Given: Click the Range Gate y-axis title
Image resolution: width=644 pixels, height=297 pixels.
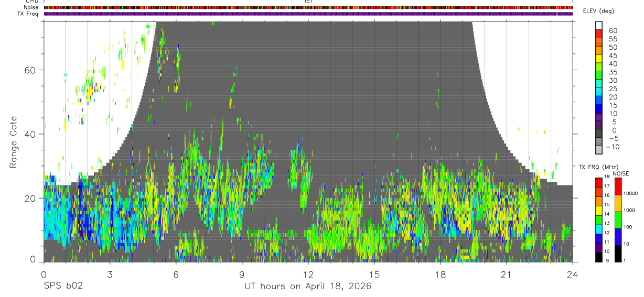Looking at the screenshot, I should click(x=14, y=142).
